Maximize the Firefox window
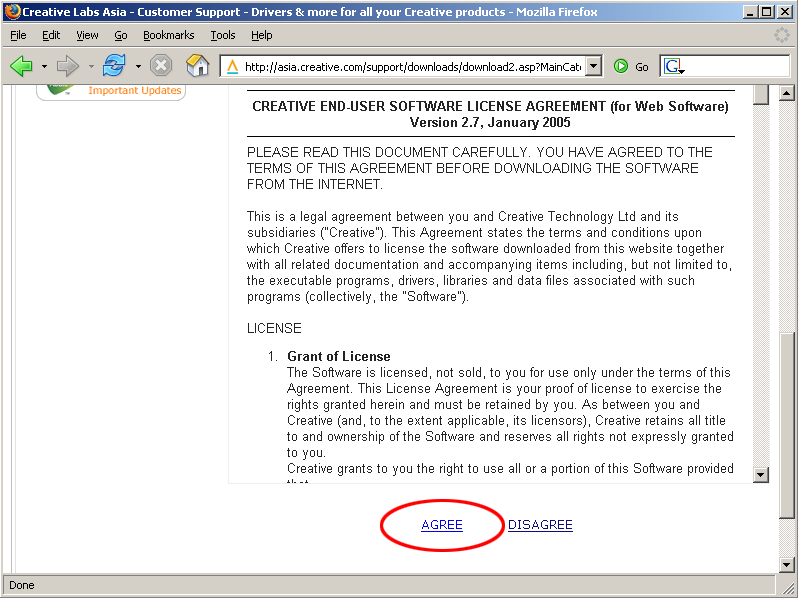Image resolution: width=798 pixels, height=598 pixels. 766,12
